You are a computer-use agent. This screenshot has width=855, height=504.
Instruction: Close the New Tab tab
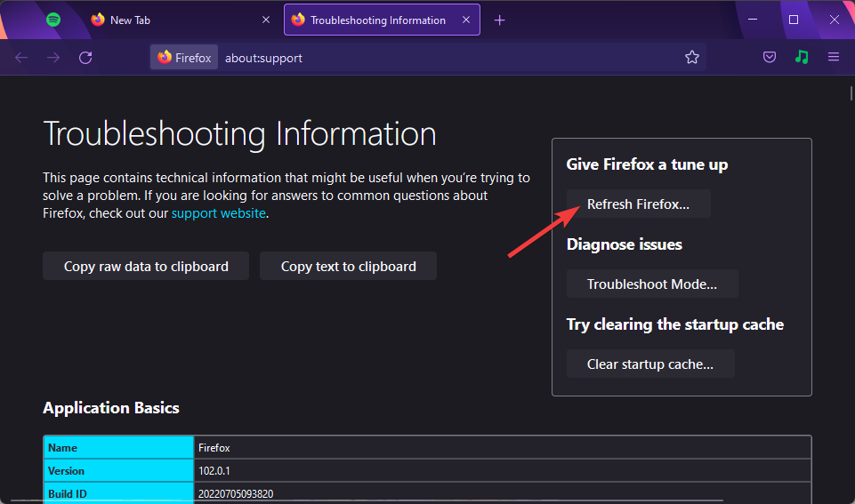coord(266,20)
